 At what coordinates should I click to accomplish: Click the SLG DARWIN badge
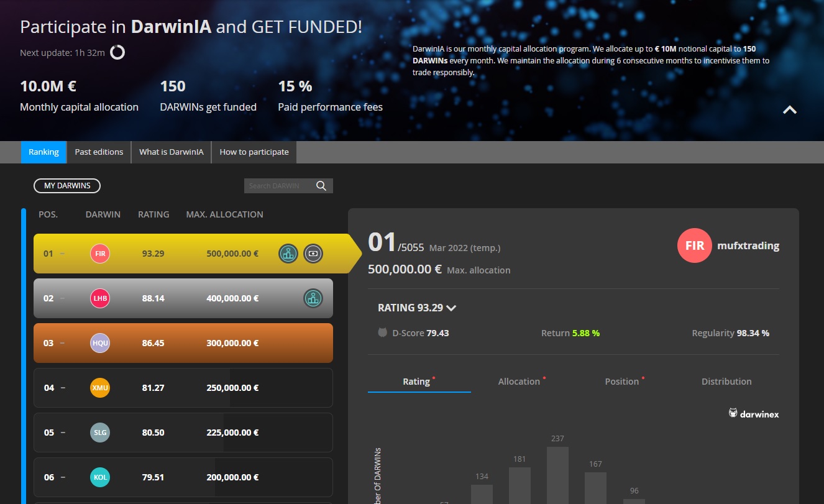tap(100, 433)
